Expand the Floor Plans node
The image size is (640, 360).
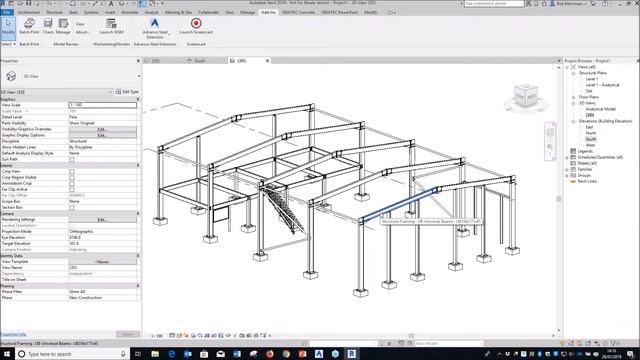coord(573,97)
